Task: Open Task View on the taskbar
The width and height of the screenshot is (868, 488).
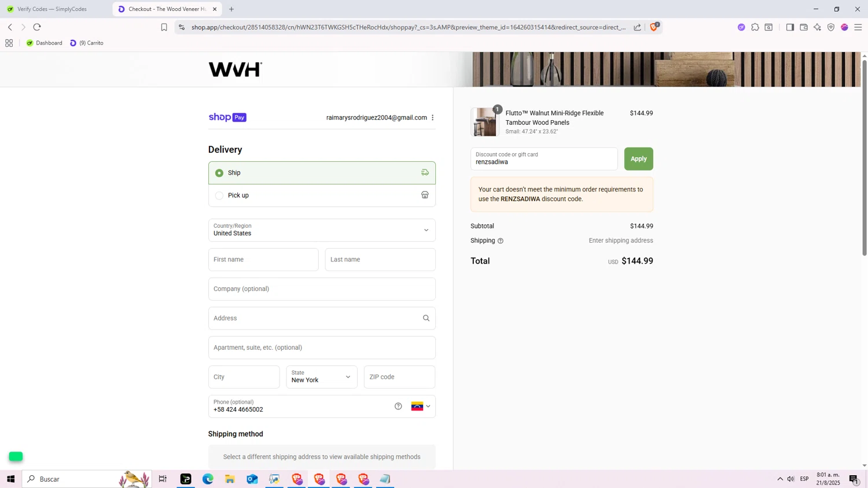Action: [163, 479]
